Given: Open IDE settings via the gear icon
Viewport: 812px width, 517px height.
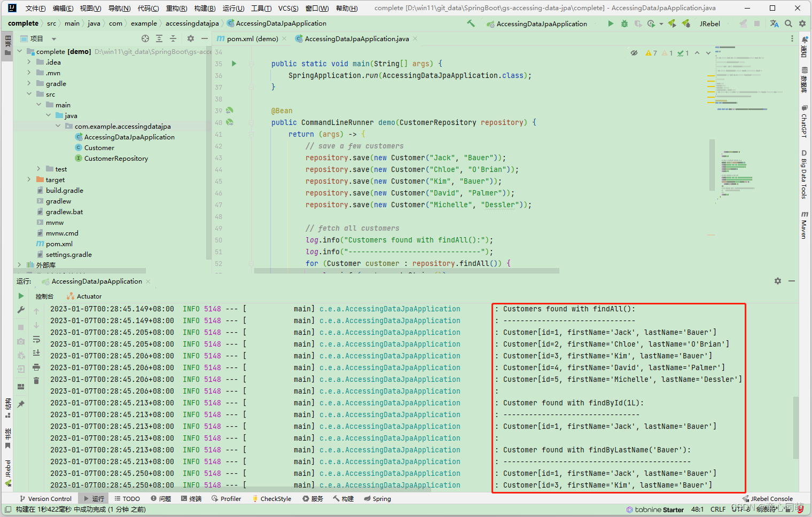Looking at the screenshot, I should pos(802,23).
